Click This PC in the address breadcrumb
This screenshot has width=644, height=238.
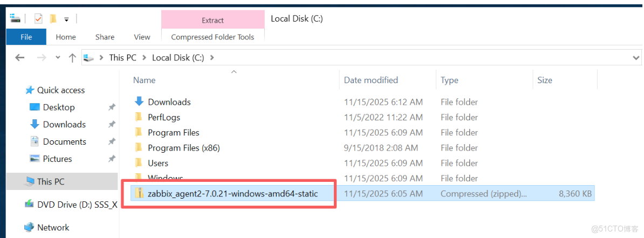[123, 57]
